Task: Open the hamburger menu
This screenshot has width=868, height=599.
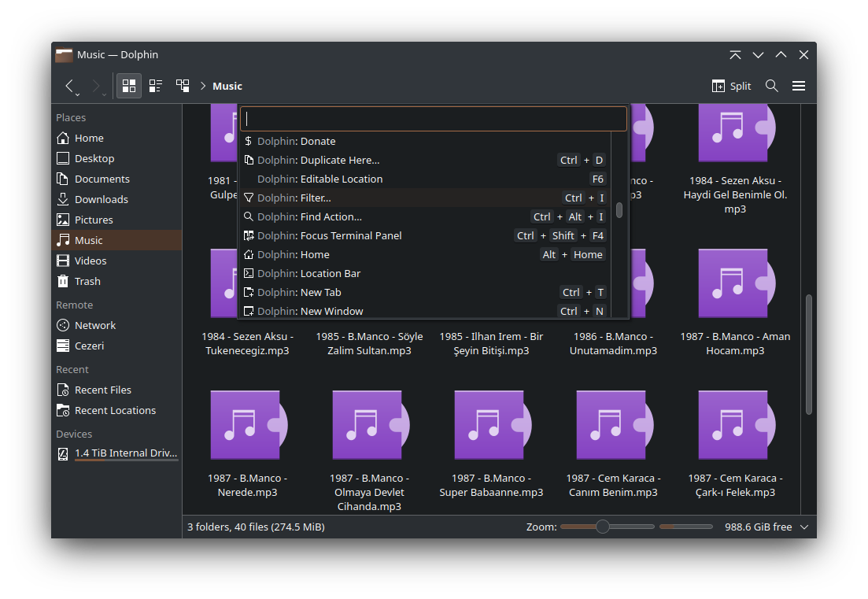Action: click(x=799, y=86)
